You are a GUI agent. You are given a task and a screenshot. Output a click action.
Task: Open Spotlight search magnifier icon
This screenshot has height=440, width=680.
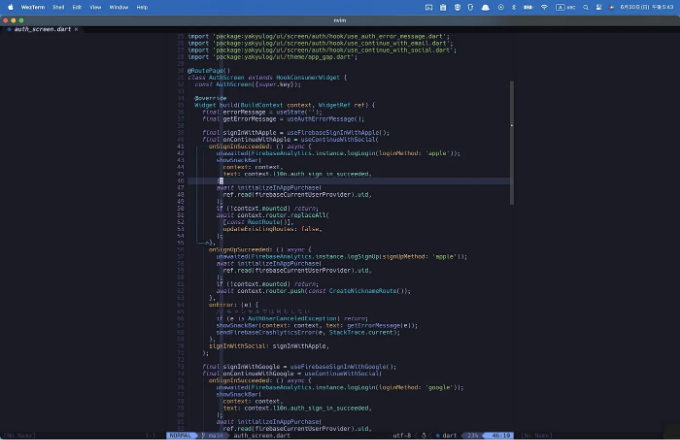(585, 7)
